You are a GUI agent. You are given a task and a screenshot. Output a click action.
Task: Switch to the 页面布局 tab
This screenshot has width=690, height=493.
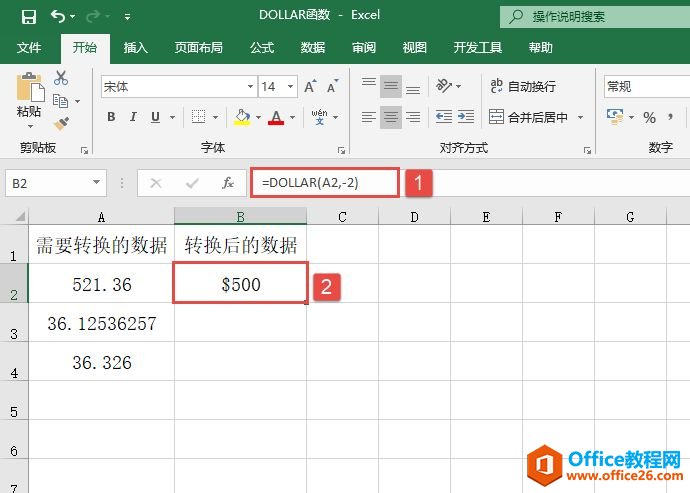(198, 48)
